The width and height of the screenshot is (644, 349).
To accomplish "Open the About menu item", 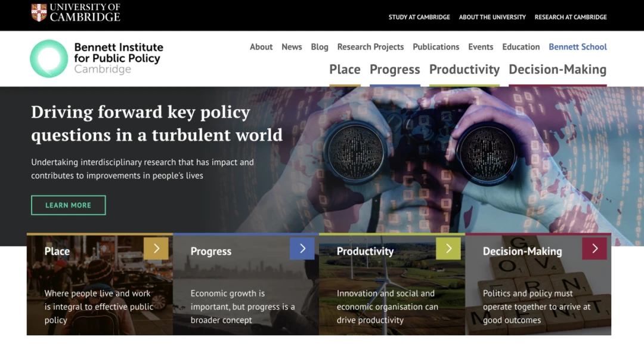I will coord(261,47).
